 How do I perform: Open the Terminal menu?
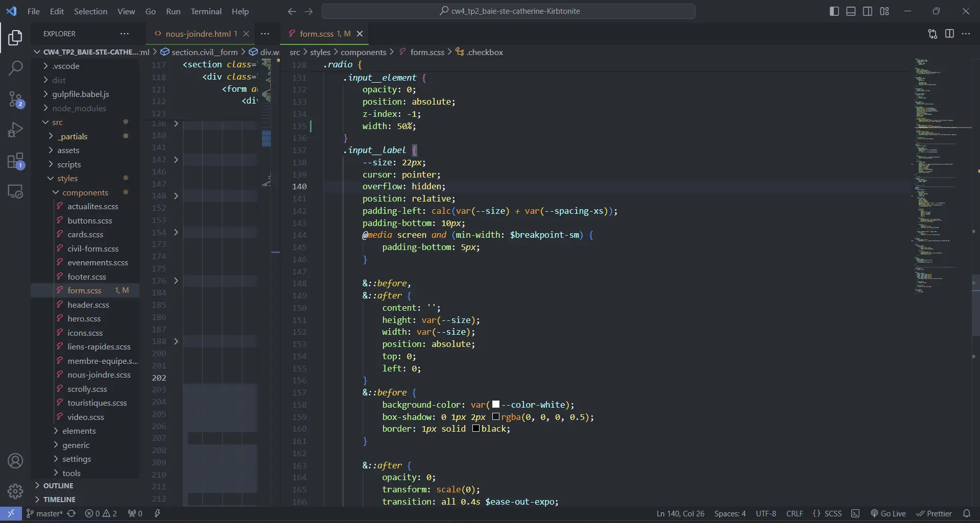(206, 11)
